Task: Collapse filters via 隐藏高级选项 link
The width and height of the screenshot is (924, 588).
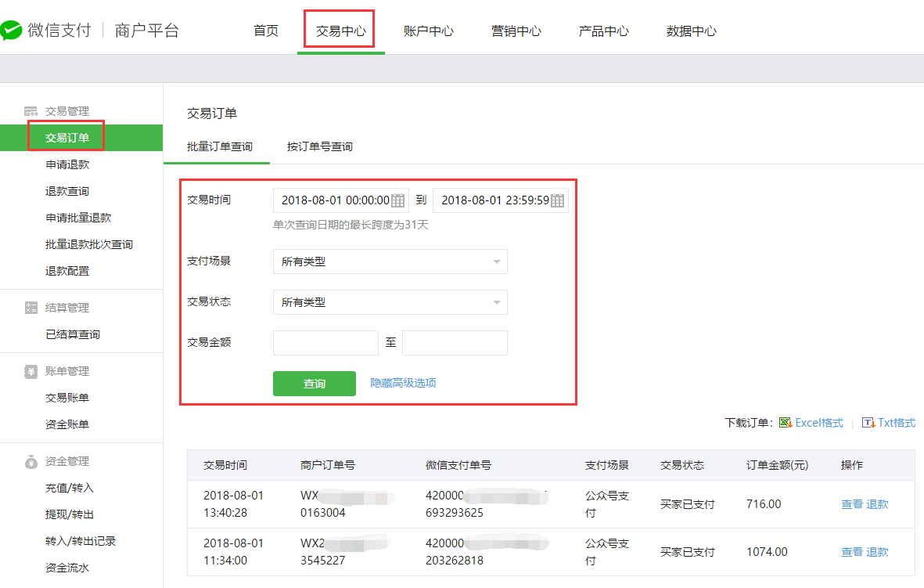Action: (x=403, y=383)
